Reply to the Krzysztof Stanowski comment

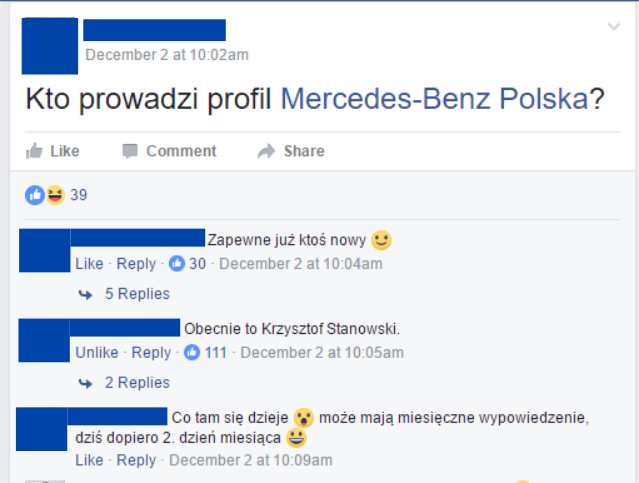click(x=151, y=353)
